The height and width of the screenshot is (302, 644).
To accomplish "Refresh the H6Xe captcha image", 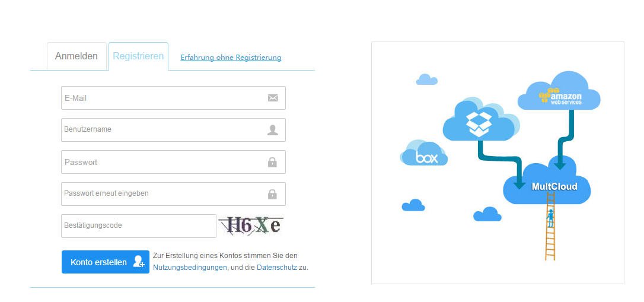I will 251,225.
